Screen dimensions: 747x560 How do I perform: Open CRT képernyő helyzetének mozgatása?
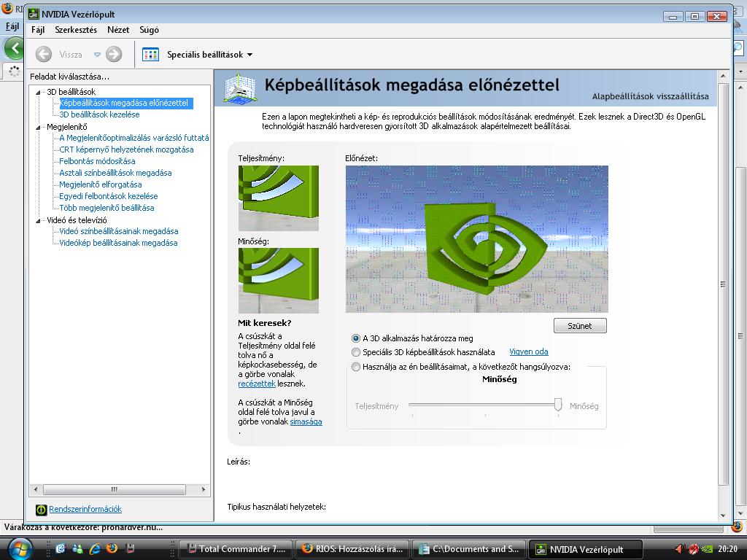click(126, 149)
